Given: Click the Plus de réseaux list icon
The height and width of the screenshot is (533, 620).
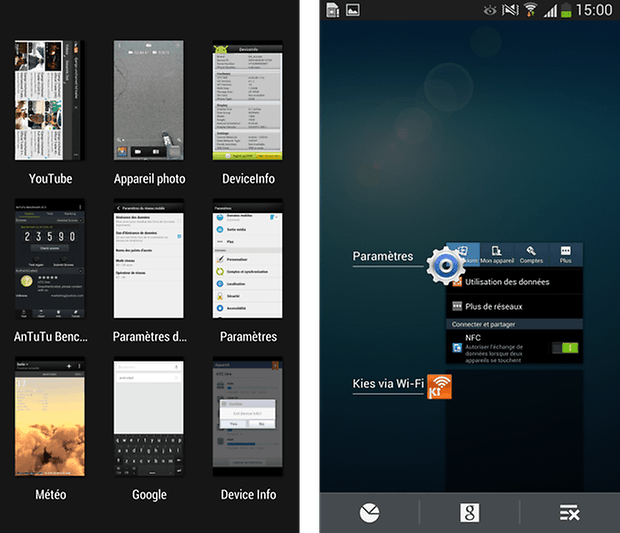Looking at the screenshot, I should 457,306.
